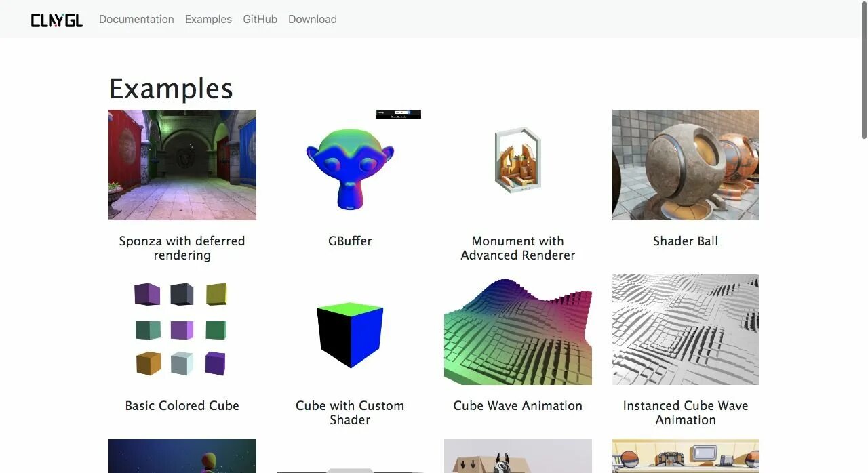Click the 'Basic Colored Cube' title

click(x=182, y=405)
